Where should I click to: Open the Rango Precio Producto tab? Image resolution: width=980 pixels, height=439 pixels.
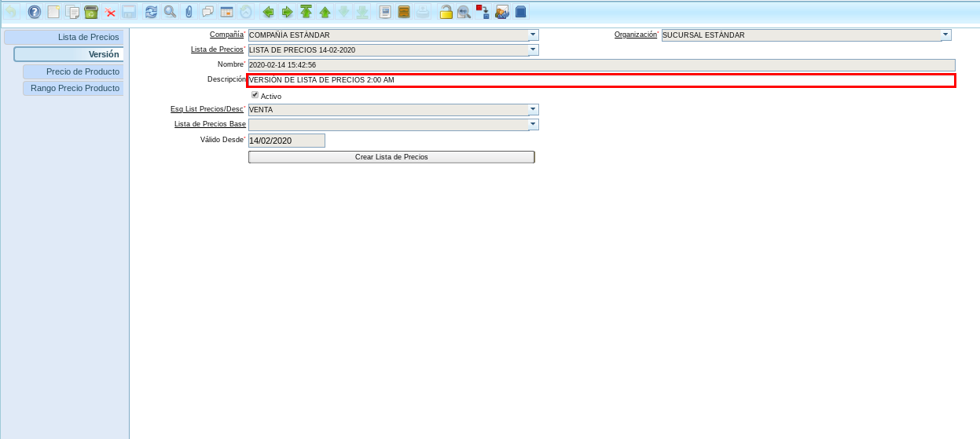[x=73, y=88]
